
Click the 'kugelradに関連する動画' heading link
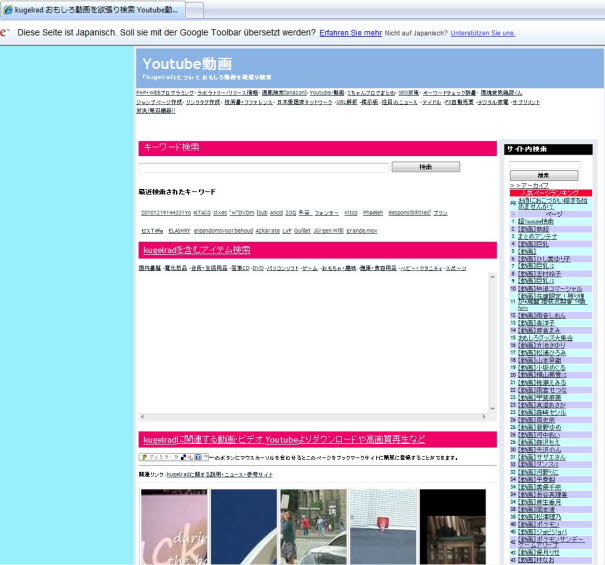point(284,440)
